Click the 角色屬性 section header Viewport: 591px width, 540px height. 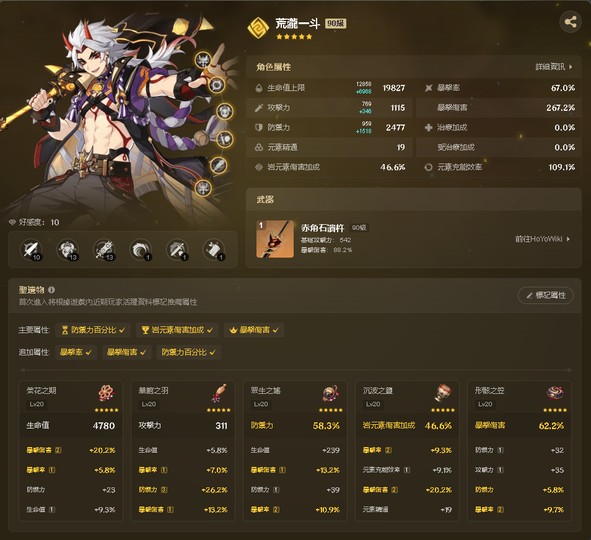(274, 67)
